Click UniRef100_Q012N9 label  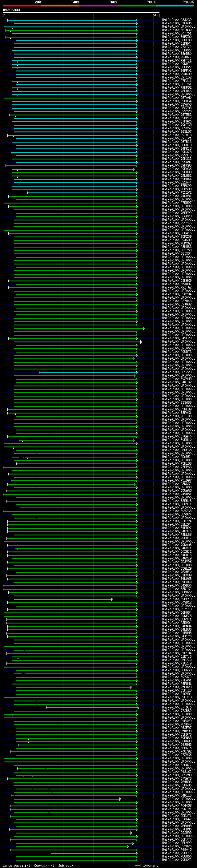tap(177, 775)
